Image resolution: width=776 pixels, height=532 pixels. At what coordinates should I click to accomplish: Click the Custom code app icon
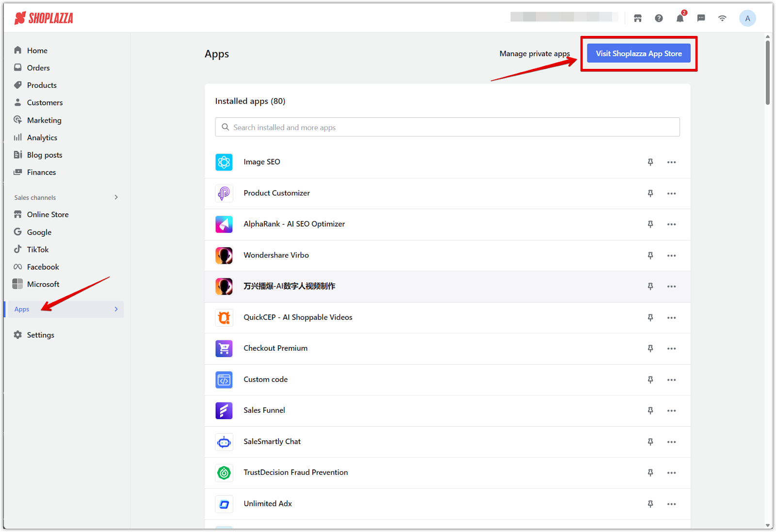click(x=224, y=379)
